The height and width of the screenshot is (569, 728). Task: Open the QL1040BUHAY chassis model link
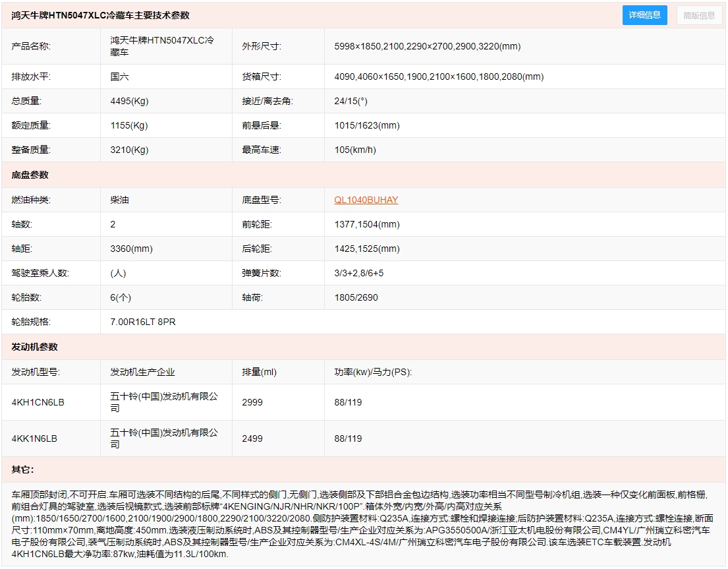(366, 200)
